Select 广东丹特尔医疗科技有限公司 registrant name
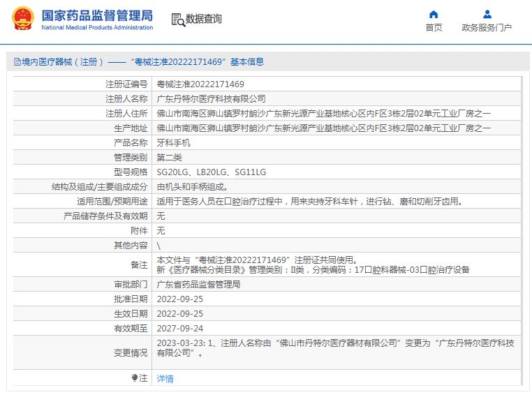This screenshot has height=397, width=532. point(211,98)
